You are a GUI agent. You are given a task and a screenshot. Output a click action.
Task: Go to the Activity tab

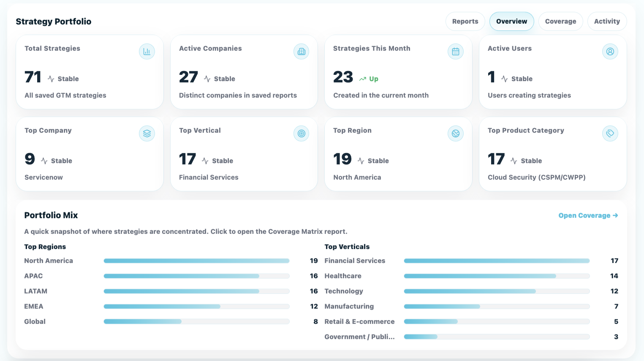coord(607,22)
